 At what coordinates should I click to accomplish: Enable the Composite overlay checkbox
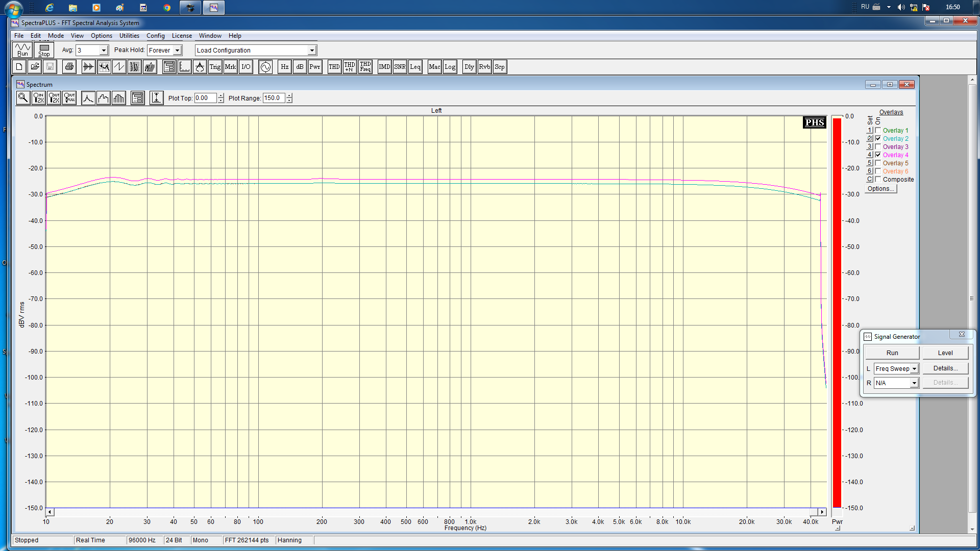click(x=878, y=179)
